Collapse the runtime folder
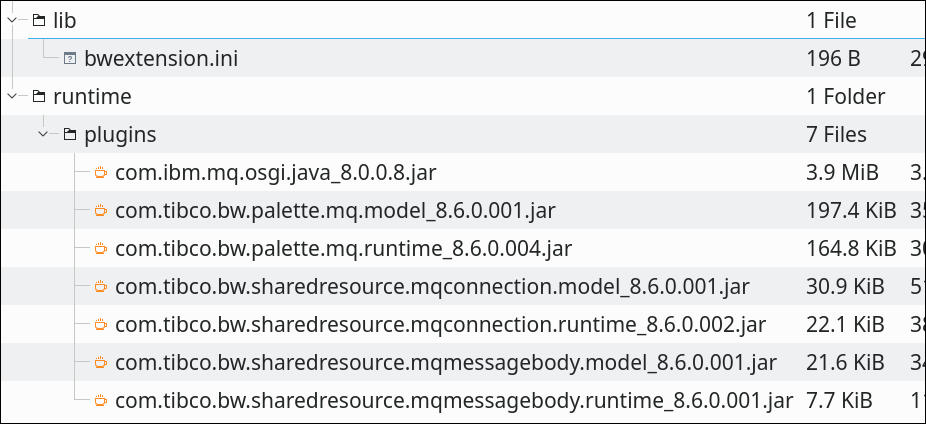The width and height of the screenshot is (926, 424). 12,96
